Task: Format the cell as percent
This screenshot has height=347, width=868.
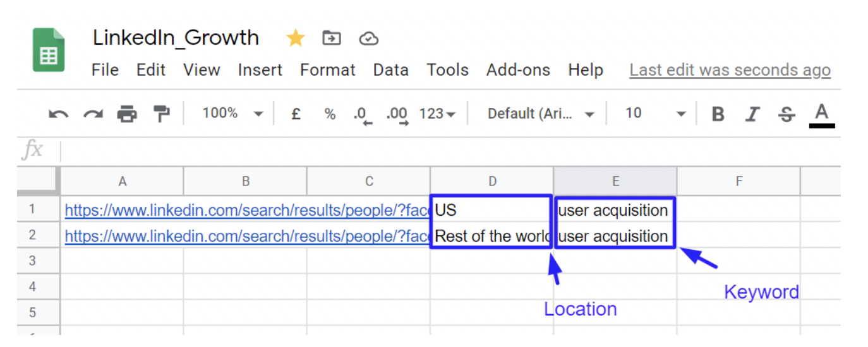Action: click(x=330, y=114)
